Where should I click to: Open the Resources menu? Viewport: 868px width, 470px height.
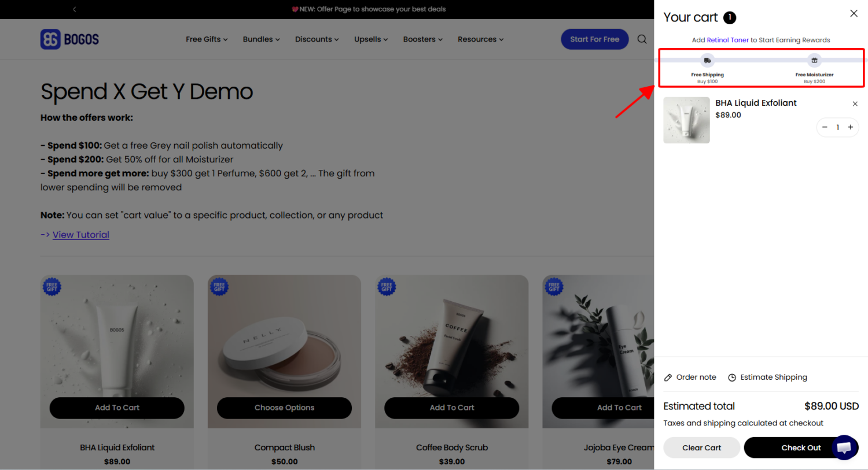coord(480,39)
